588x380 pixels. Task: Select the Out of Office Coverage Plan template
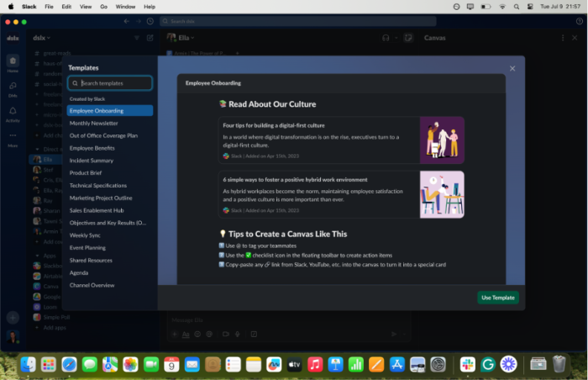[x=110, y=135]
